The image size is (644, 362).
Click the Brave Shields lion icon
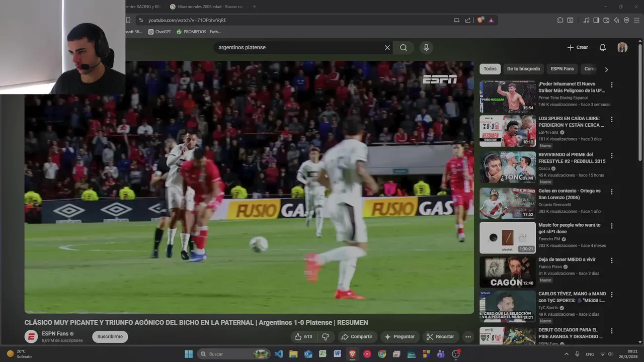(x=480, y=20)
